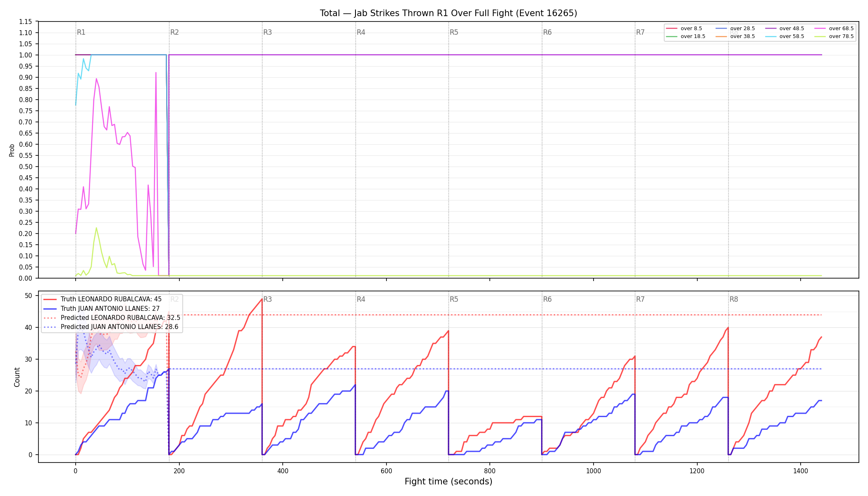Click the 30 tick on Count axis

coord(29,359)
